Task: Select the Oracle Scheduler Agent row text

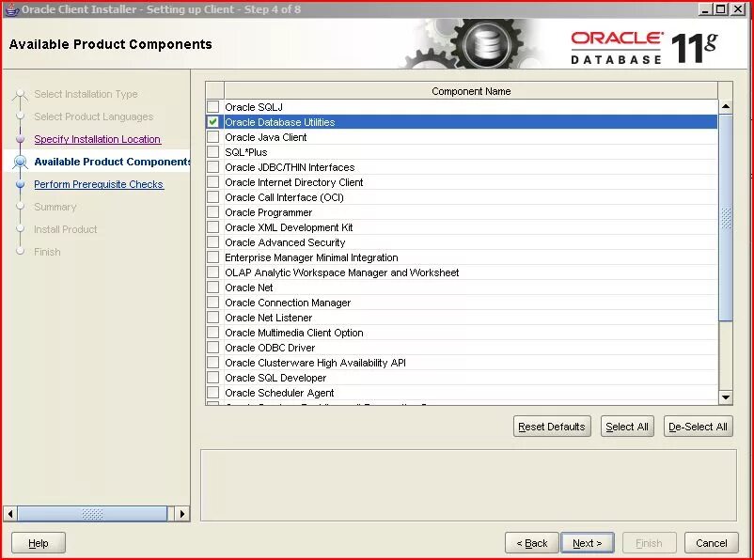Action: (279, 392)
